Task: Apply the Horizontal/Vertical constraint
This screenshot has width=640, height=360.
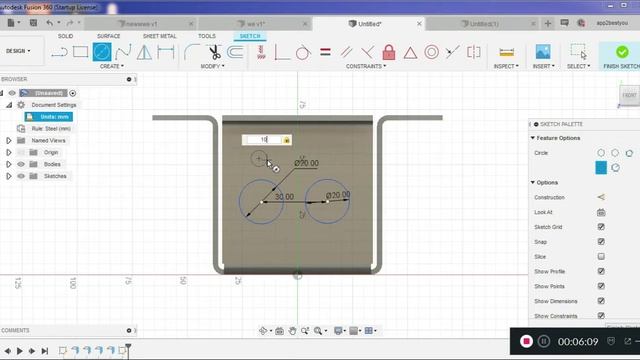Action: (261, 52)
